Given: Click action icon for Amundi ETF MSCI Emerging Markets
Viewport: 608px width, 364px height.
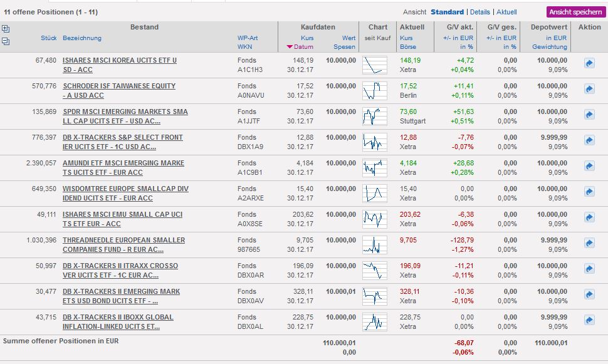Looking at the screenshot, I should click(589, 167).
